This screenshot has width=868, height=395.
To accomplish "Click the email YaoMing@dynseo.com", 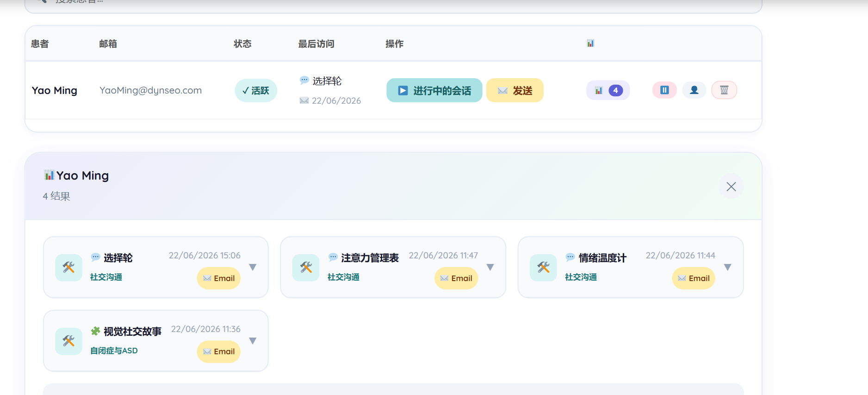I will click(151, 90).
